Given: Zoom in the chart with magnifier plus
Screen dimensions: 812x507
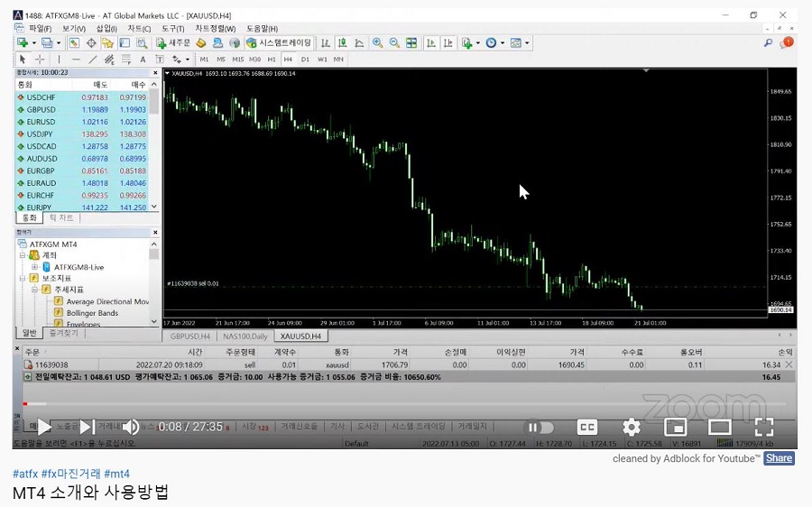Looking at the screenshot, I should tap(377, 43).
